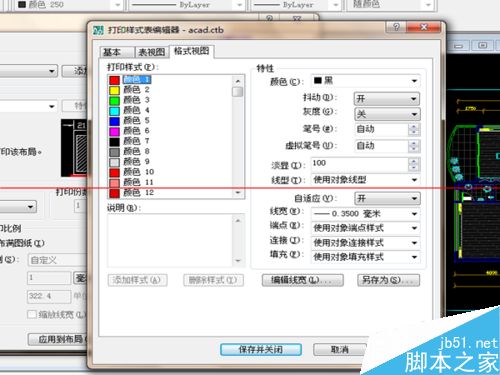Viewport: 500px width, 375px height.
Task: Click the cyan swatch for 颜色 4
Action: [114, 111]
